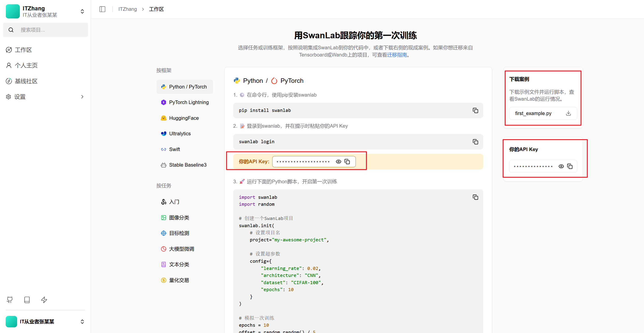Image resolution: width=644 pixels, height=333 pixels.
Task: Click ITZhang in the breadcrumb
Action: 127,9
